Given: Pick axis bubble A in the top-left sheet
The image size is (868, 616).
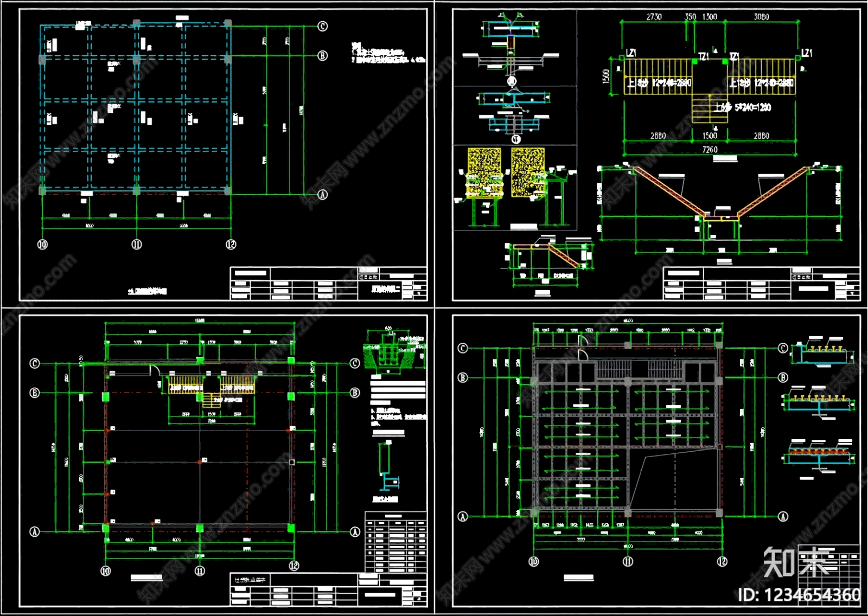Looking at the screenshot, I should [x=322, y=194].
